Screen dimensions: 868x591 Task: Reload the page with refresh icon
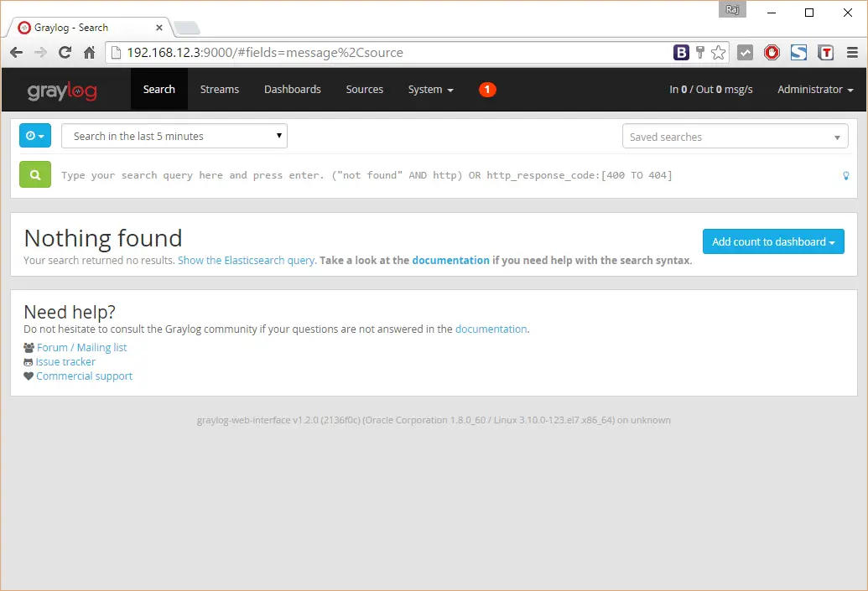tap(65, 53)
